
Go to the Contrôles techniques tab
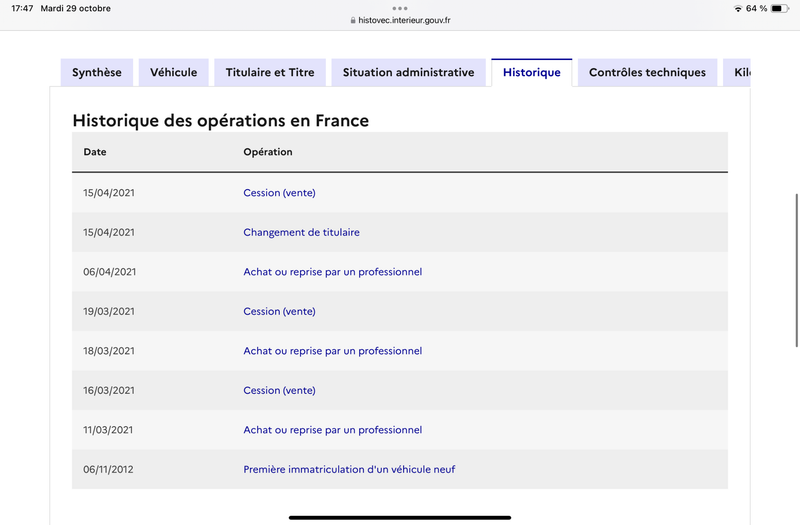coord(647,72)
